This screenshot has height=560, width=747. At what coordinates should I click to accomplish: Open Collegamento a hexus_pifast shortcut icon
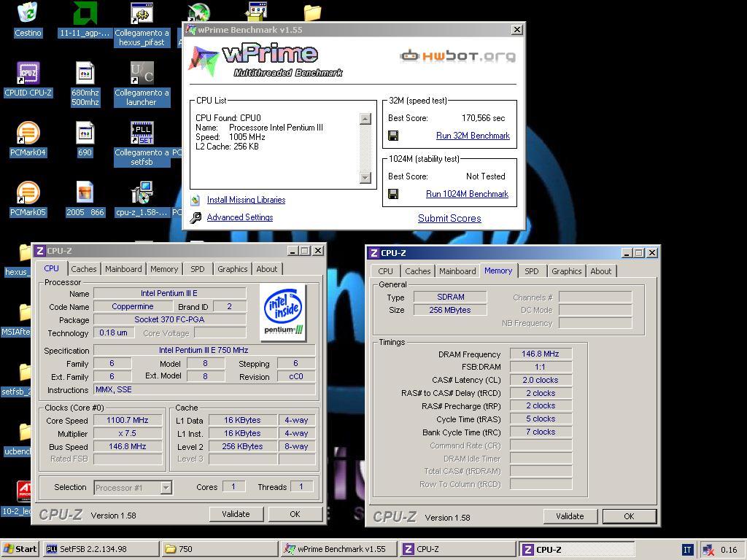coord(142,13)
